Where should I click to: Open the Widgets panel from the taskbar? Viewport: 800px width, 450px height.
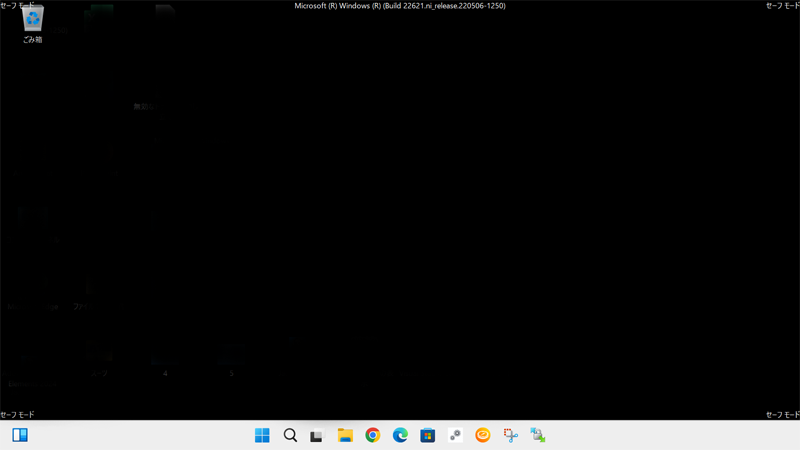(20, 435)
